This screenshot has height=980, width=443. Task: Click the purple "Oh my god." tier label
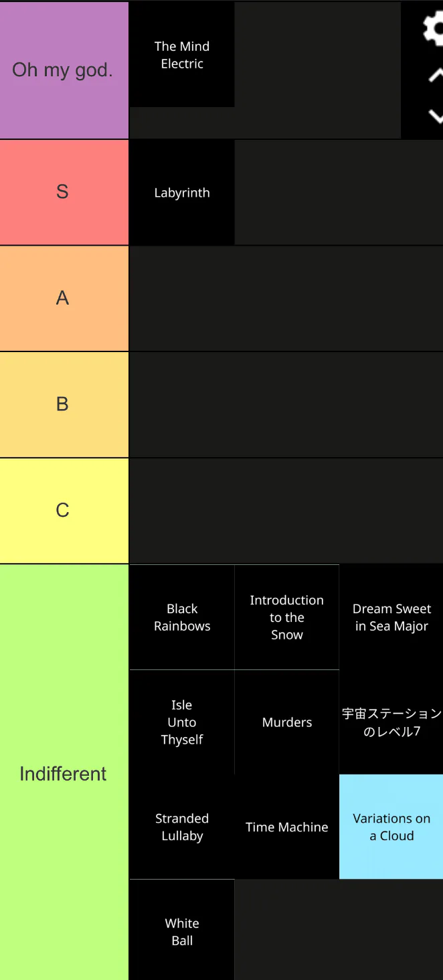(64, 70)
